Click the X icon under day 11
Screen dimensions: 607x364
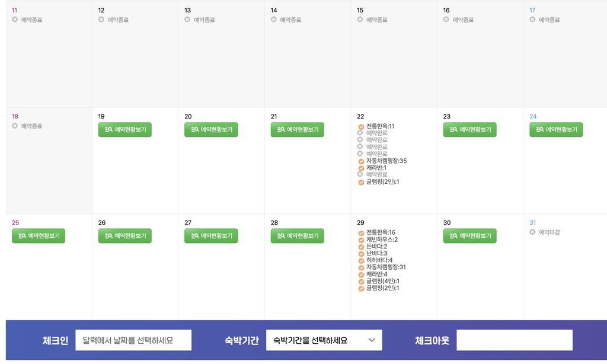(x=15, y=20)
